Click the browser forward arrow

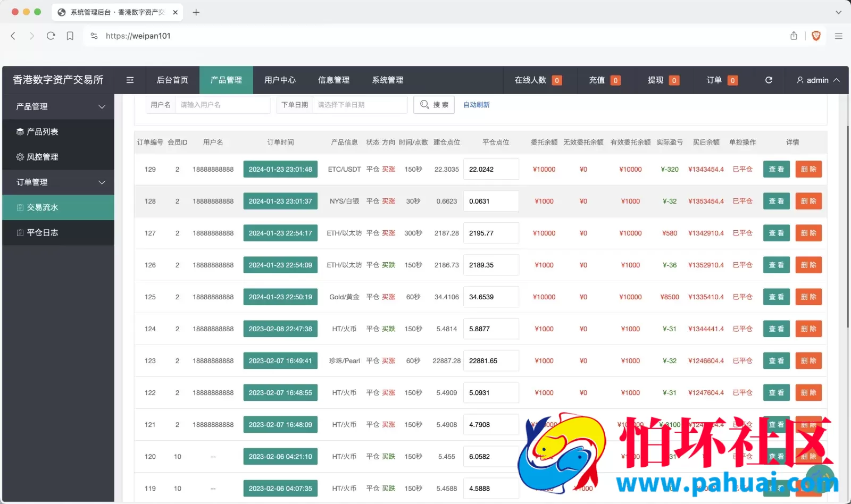click(31, 36)
